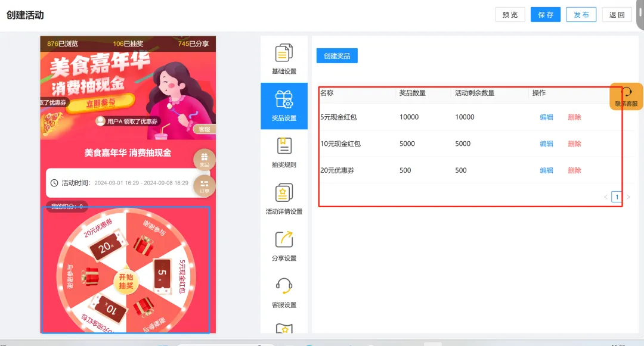Open the 分享设置 share icon
Viewport: 644px width, 346px height.
pos(284,239)
